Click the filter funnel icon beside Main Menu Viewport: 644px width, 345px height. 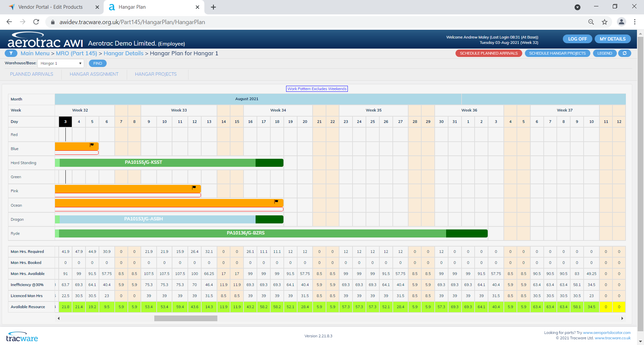point(11,53)
